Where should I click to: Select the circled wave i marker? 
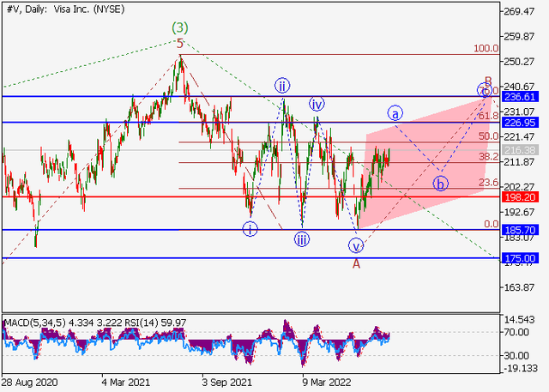click(x=250, y=228)
